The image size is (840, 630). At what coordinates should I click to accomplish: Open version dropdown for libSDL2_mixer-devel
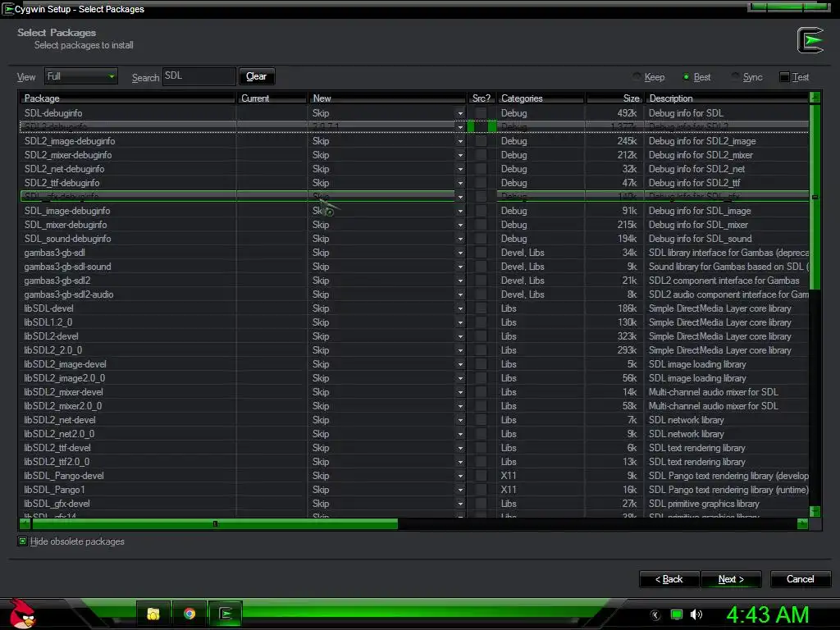[460, 392]
